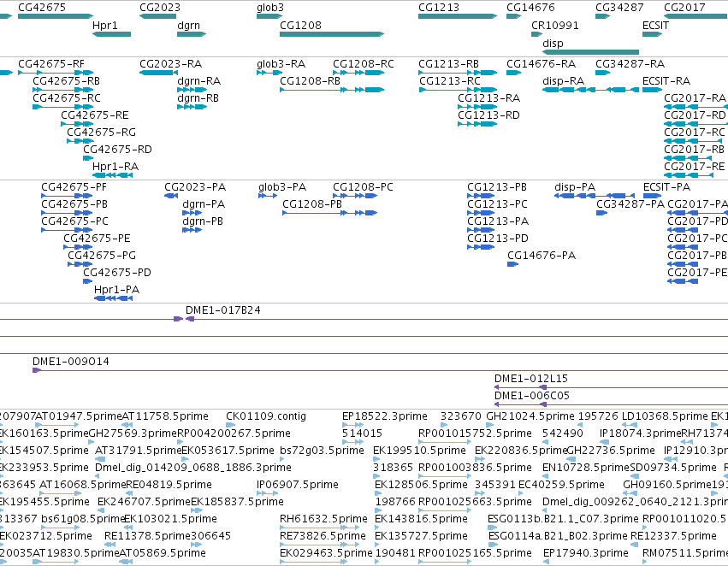Select protein Hpr1-PA
The width and height of the screenshot is (728, 566).
pos(113,298)
